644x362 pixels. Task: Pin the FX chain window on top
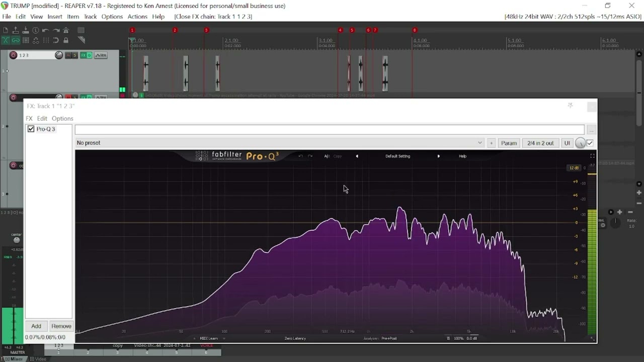coord(570,106)
